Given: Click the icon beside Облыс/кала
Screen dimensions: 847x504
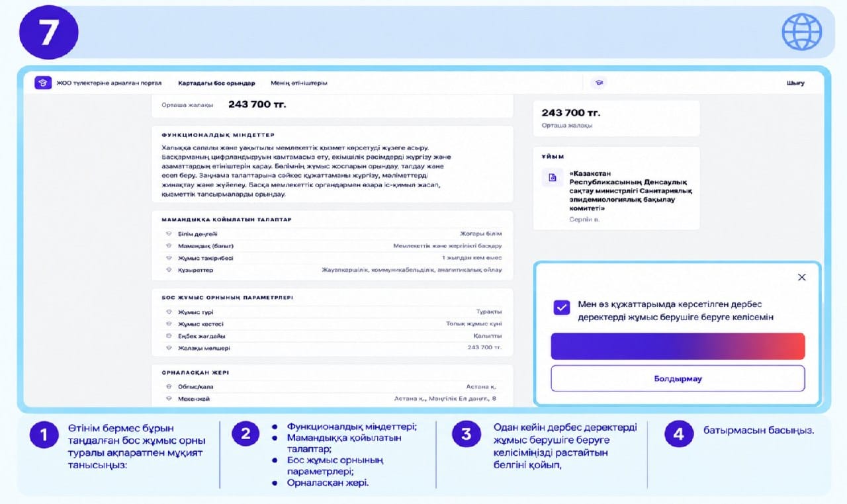Looking at the screenshot, I should coord(169,387).
